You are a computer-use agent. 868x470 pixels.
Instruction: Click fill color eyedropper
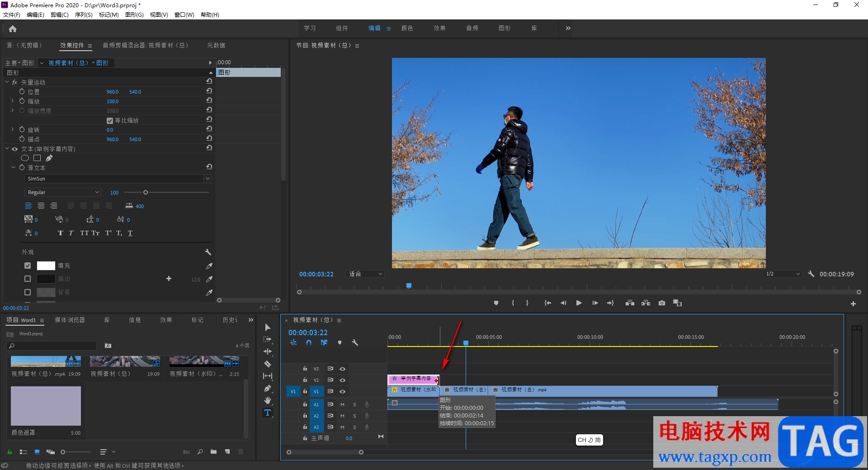click(209, 266)
